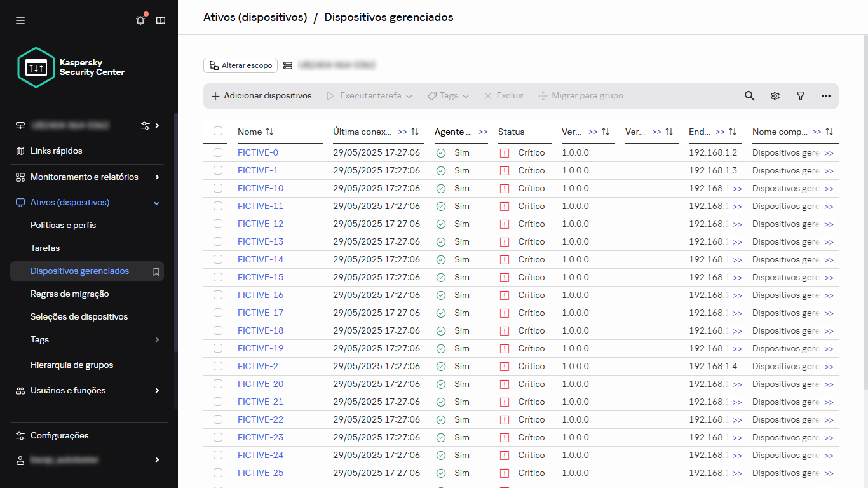Screen dimensions: 868x488
Task: Click the bookmark icon next to Dispositivos gerenciados
Action: (x=156, y=271)
